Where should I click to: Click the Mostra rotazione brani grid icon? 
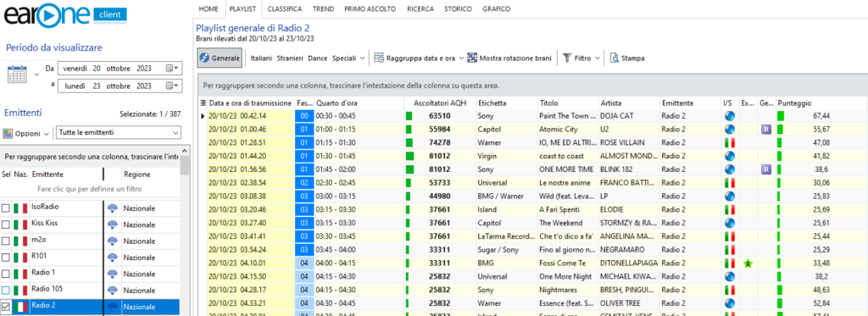pyautogui.click(x=472, y=58)
